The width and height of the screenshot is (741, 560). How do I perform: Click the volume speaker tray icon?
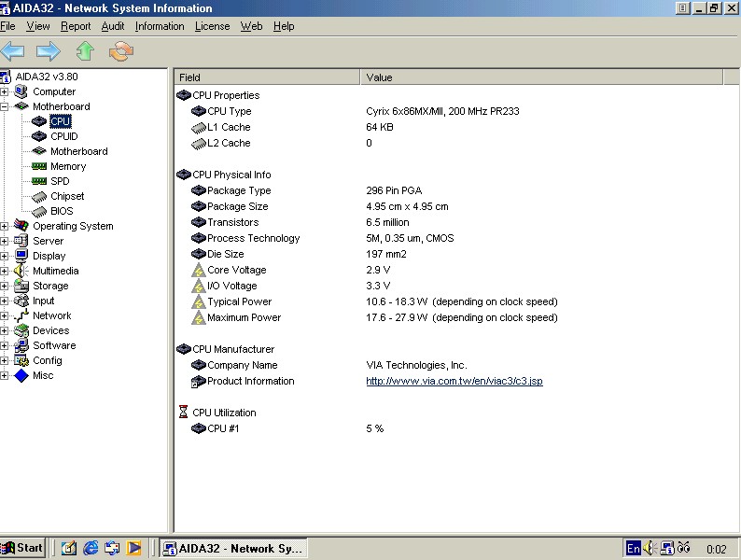(650, 548)
